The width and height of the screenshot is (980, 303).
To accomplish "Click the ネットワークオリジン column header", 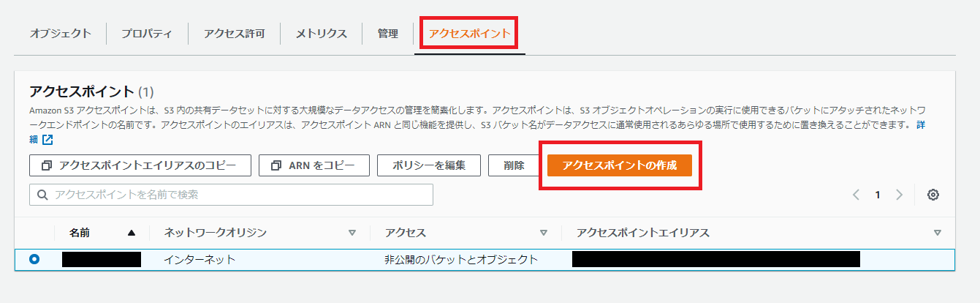I will 215,233.
